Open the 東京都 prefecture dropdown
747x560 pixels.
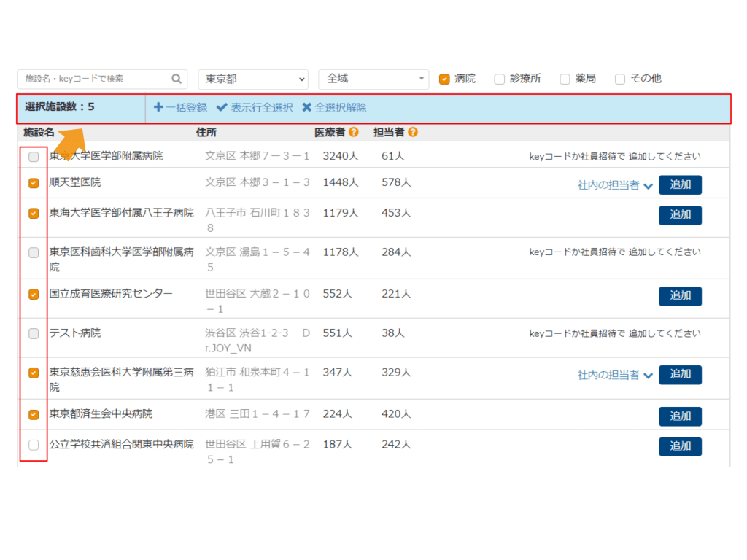252,79
